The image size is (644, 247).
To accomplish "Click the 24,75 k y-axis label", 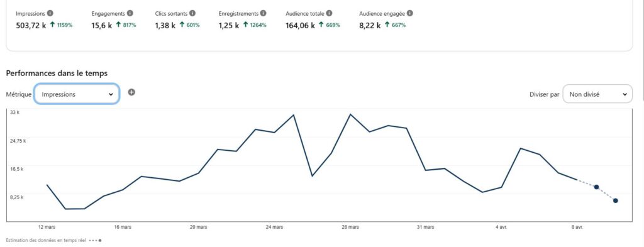I will click(x=18, y=141).
